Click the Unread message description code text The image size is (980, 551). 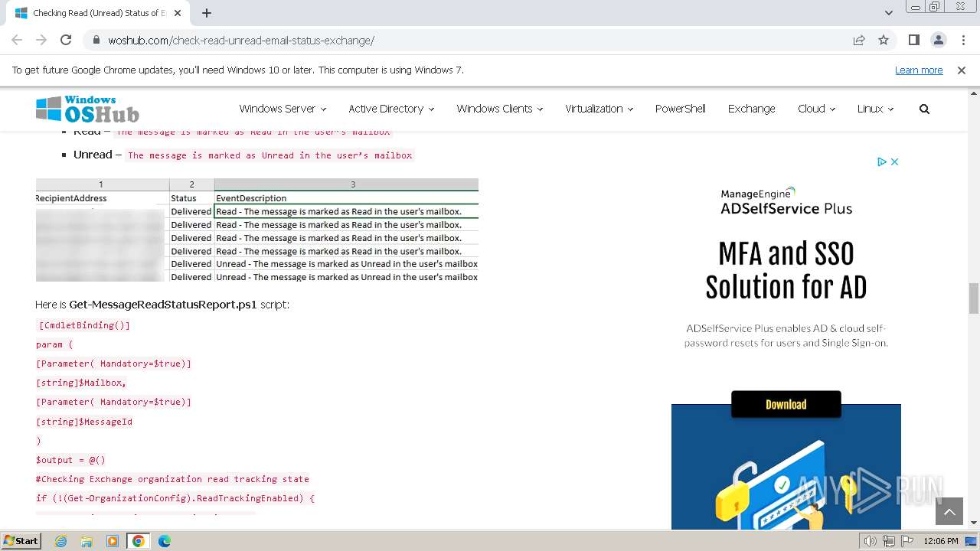coord(269,155)
